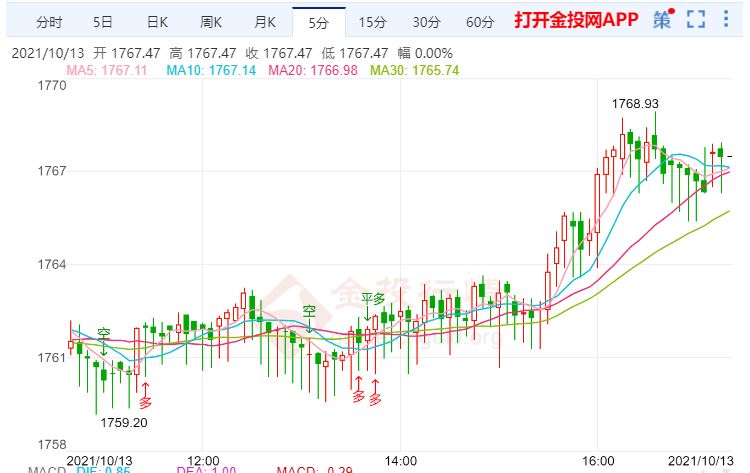Open the 日K daily candlestick tab

(x=157, y=22)
